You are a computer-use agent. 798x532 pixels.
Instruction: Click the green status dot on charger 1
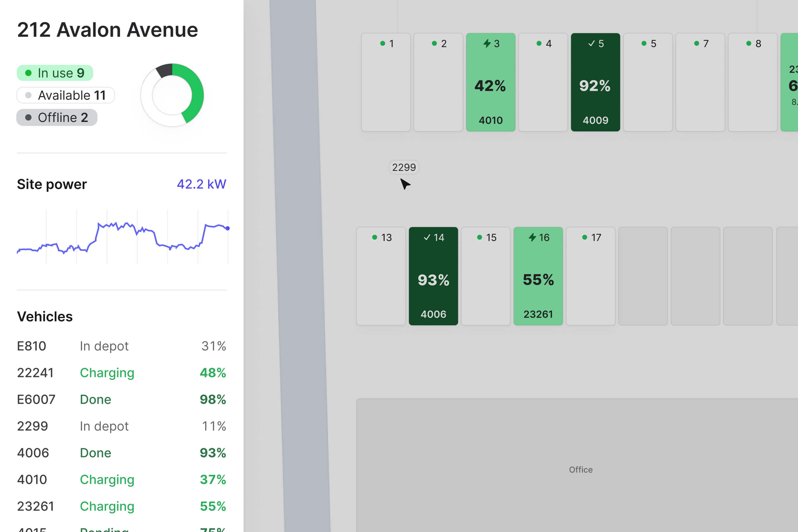[x=383, y=43]
